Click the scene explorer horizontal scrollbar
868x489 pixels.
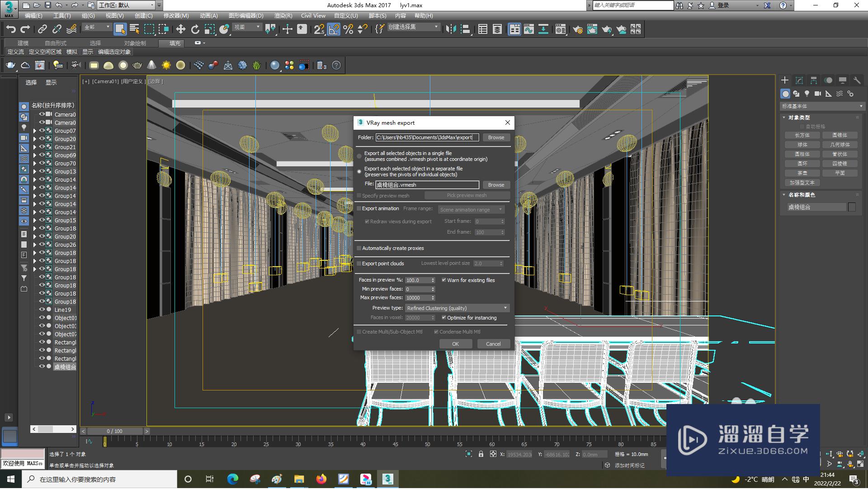53,429
